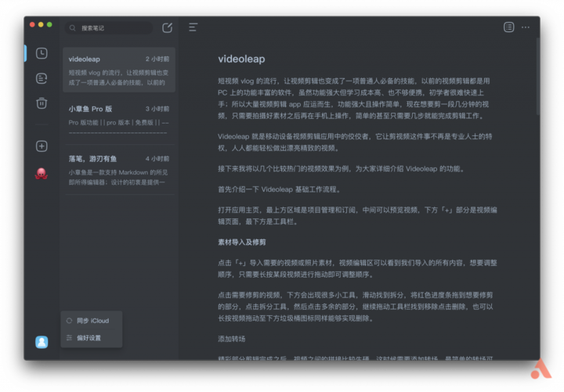Click the add folder plus icon
Image resolution: width=564 pixels, height=392 pixels.
point(42,146)
